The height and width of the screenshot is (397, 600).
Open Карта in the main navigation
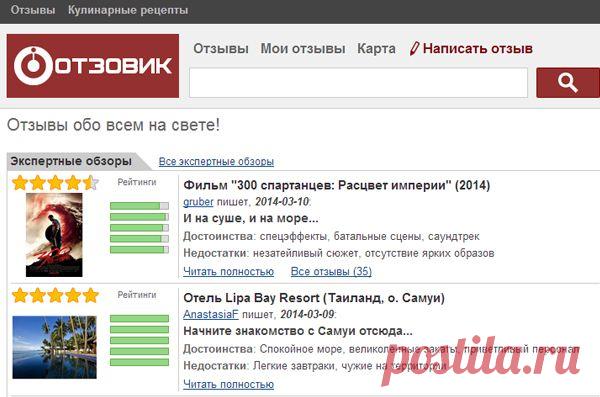coord(376,49)
